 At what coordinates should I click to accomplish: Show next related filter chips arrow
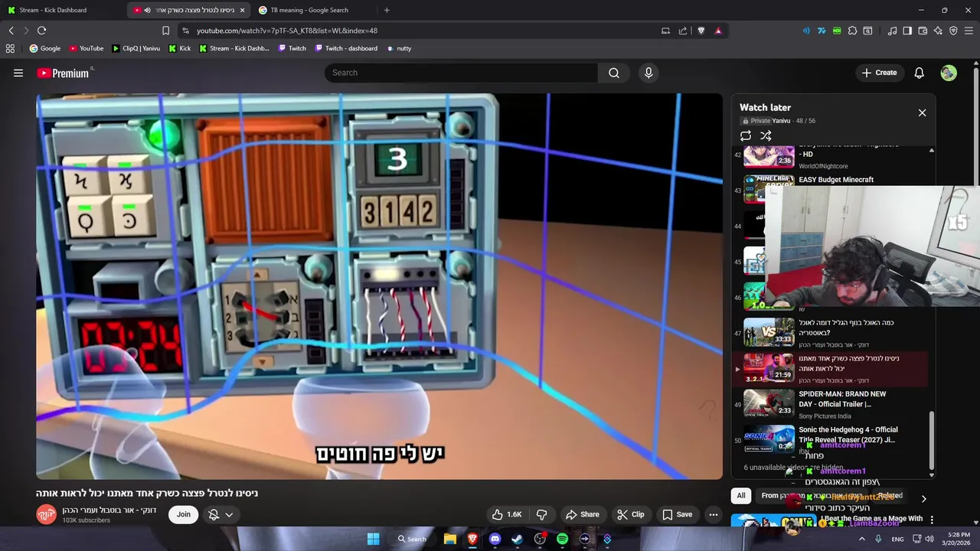pos(923,498)
